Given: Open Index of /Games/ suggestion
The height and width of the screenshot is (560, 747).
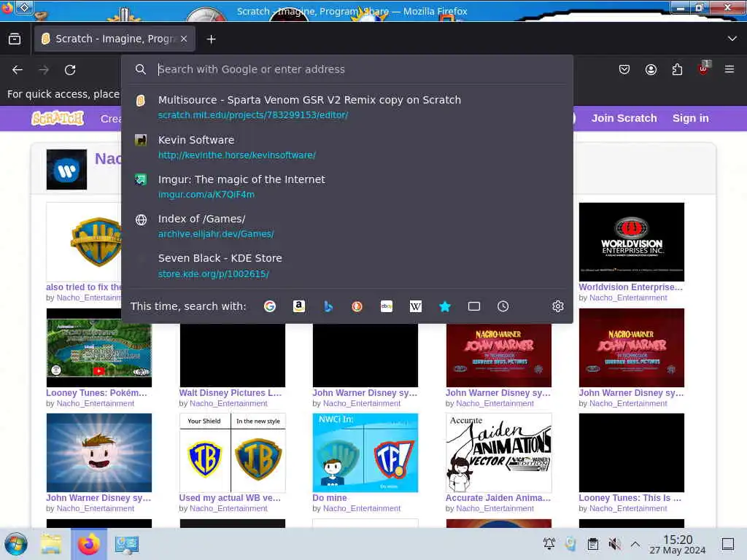Looking at the screenshot, I should coord(347,226).
